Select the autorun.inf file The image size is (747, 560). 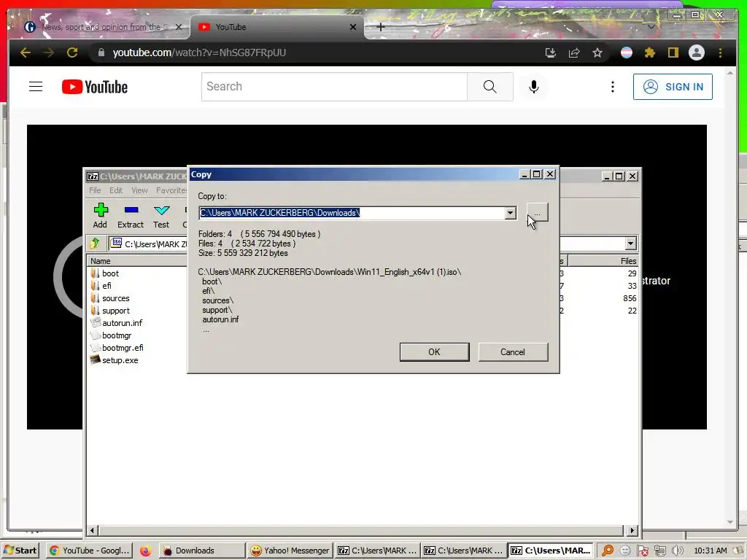tap(122, 323)
